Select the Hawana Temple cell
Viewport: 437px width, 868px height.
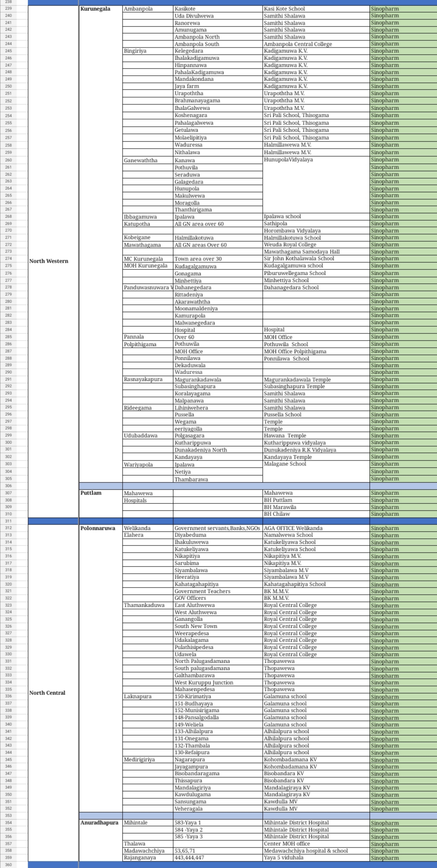pyautogui.click(x=316, y=435)
